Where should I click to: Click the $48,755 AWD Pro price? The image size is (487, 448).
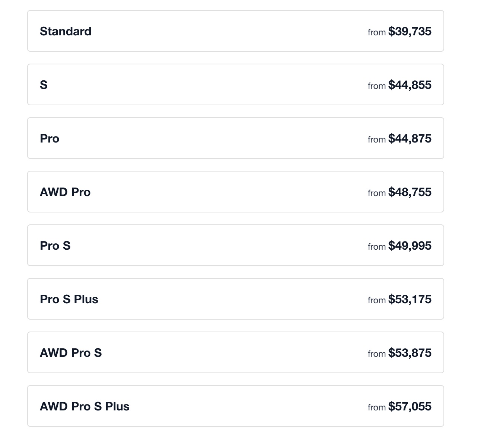point(410,192)
